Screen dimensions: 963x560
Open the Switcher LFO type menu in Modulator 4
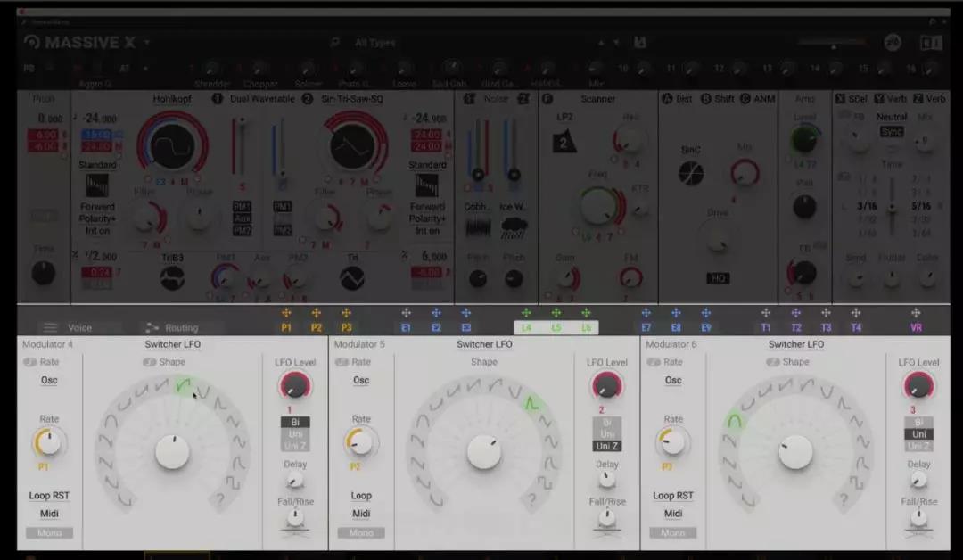tap(172, 344)
